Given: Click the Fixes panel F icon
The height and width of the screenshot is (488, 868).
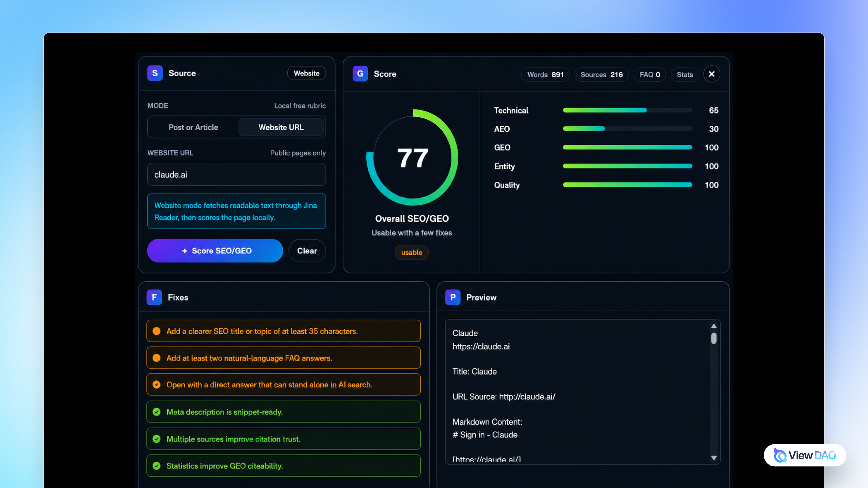Looking at the screenshot, I should click(154, 297).
